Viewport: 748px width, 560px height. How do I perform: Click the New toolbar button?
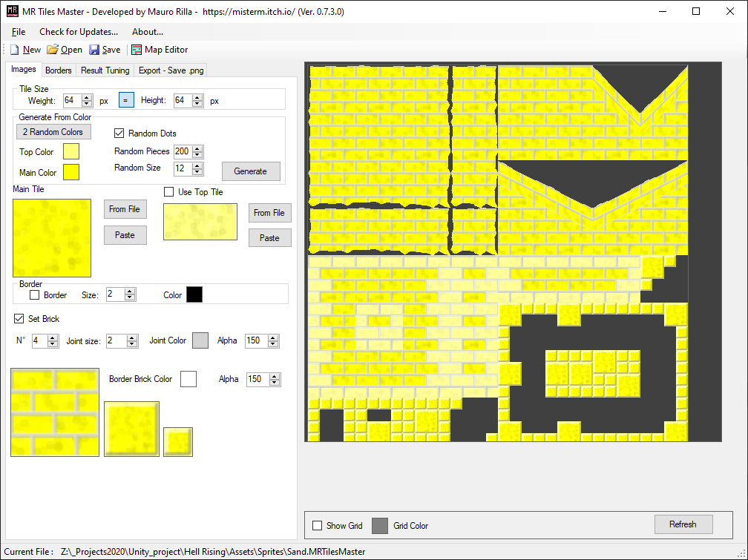[x=26, y=50]
